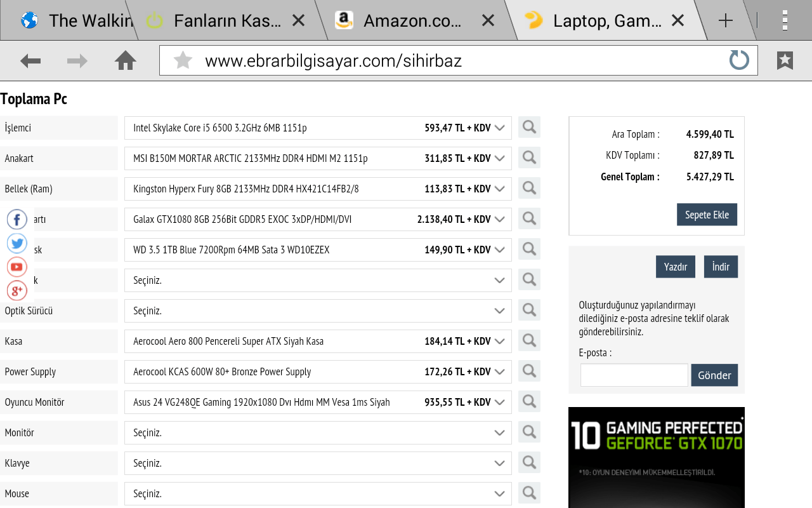Click the Toplama Pc heading
812x508 pixels.
pos(34,98)
